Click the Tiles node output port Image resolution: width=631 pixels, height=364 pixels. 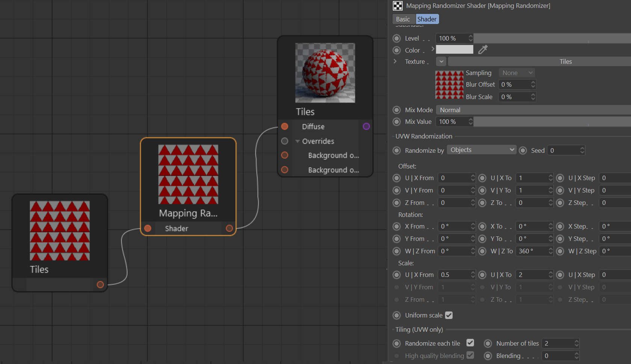100,284
